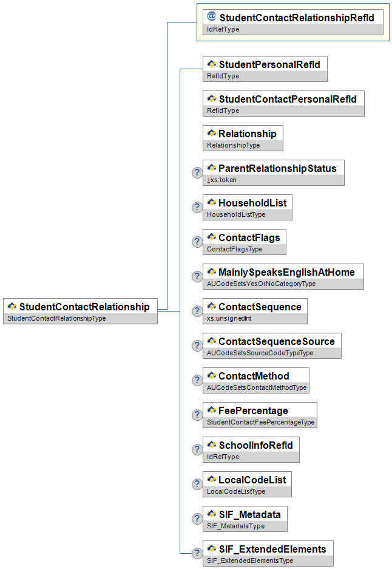The width and height of the screenshot is (392, 569).
Task: Select the StudentContactRelationship root element
Action: coord(84,307)
